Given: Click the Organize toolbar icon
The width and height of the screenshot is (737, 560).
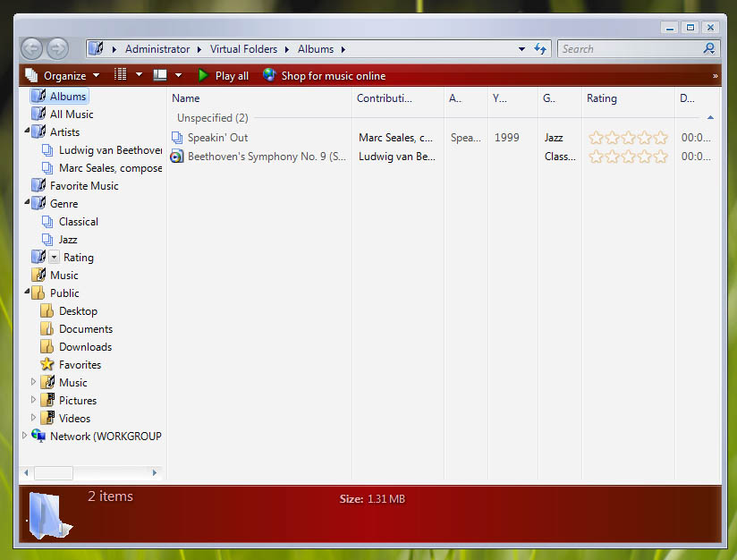Looking at the screenshot, I should 31,76.
